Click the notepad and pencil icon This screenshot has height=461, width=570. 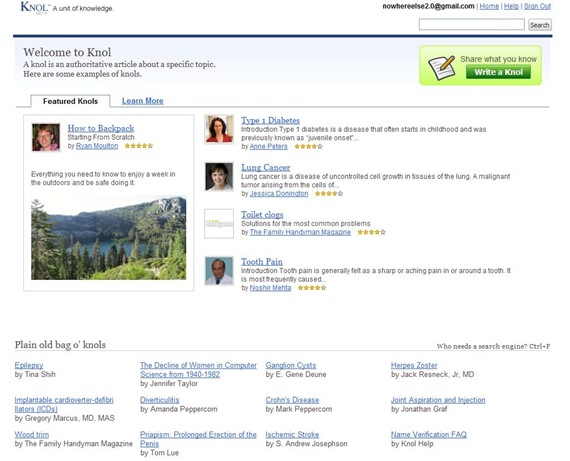[441, 68]
